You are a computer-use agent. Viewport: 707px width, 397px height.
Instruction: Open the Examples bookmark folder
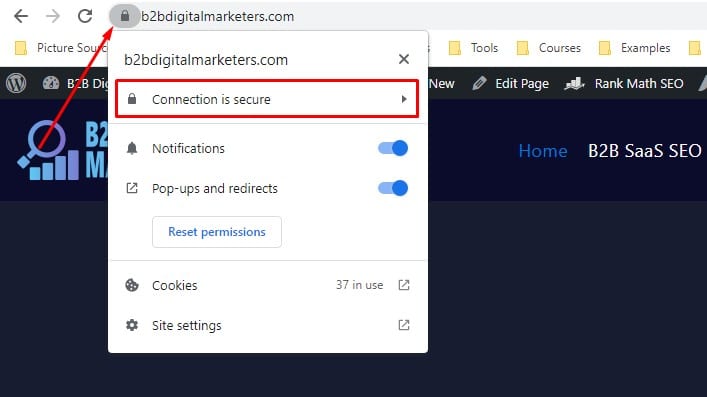click(x=634, y=48)
